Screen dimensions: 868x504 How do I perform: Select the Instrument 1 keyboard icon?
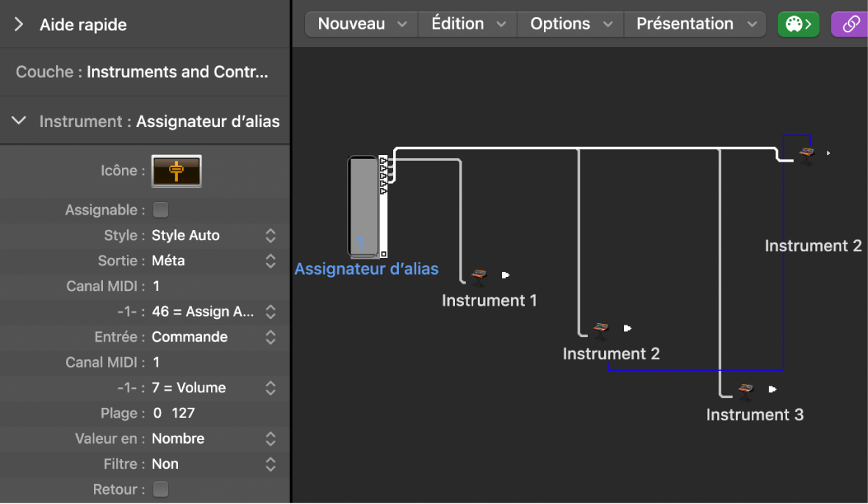click(479, 276)
